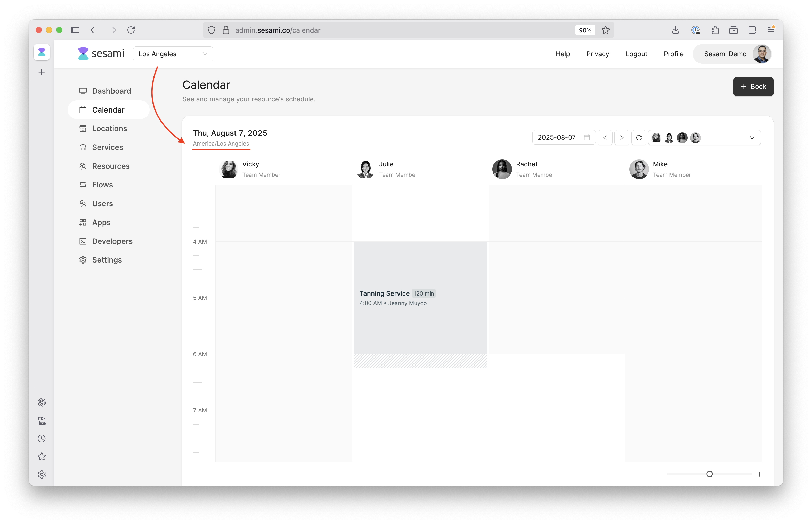Expand the Los Angeles location dropdown

(173, 54)
